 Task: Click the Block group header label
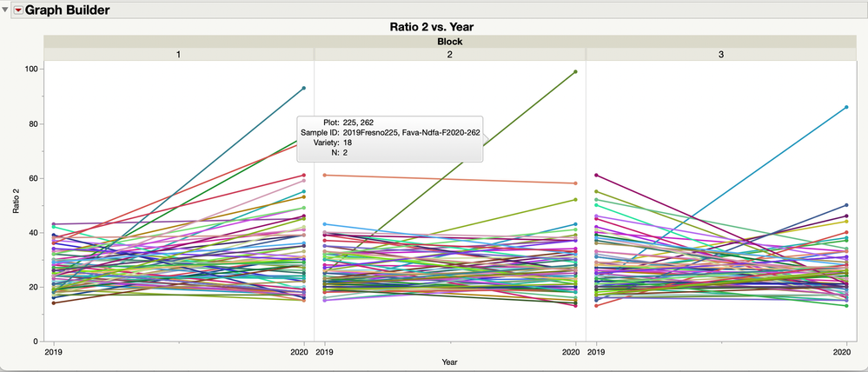449,42
